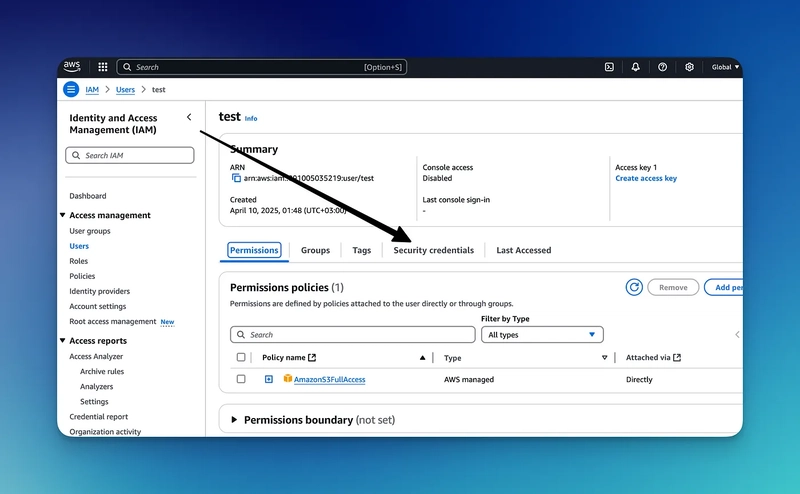This screenshot has height=494, width=800.
Task: Open Roles in the sidebar
Action: [79, 261]
